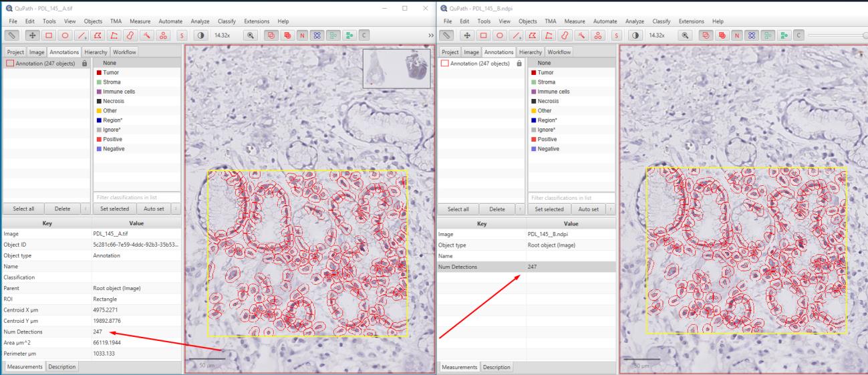Select Tumor class in PDL_145__A.tif window
868x375 pixels.
tap(136, 72)
